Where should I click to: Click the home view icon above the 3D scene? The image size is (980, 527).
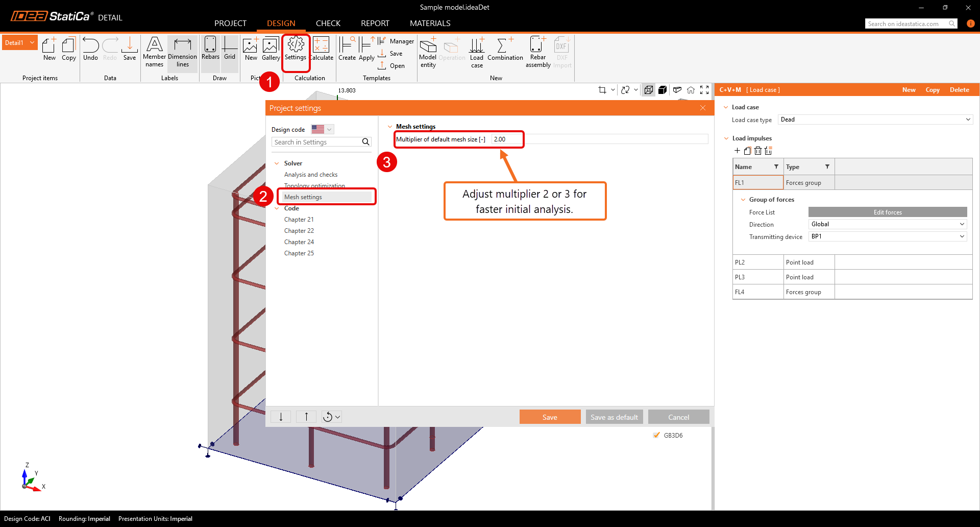point(691,90)
